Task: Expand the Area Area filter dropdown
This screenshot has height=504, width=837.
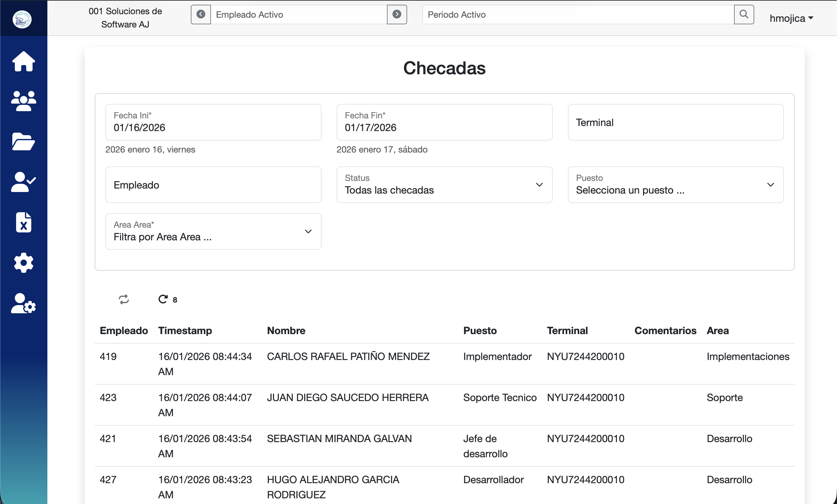Action: (x=213, y=231)
